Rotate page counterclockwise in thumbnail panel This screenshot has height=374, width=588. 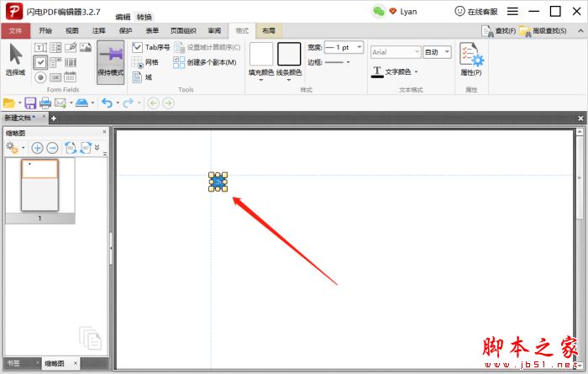[71, 148]
